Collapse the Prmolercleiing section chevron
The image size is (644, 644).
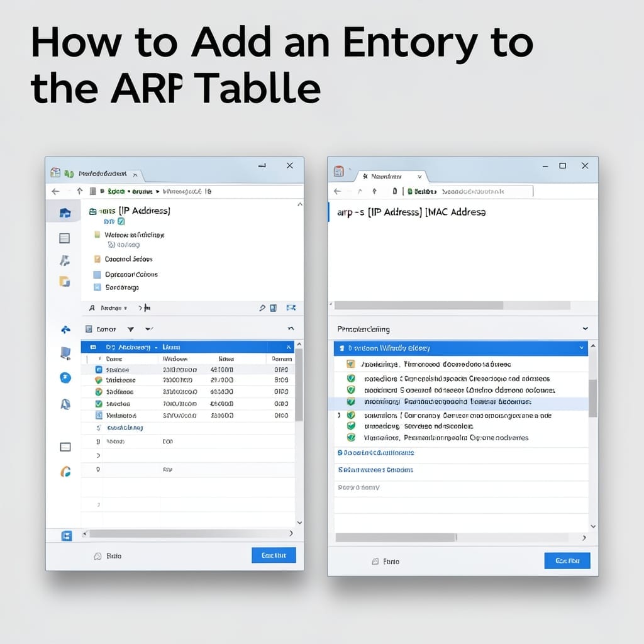pyautogui.click(x=586, y=328)
